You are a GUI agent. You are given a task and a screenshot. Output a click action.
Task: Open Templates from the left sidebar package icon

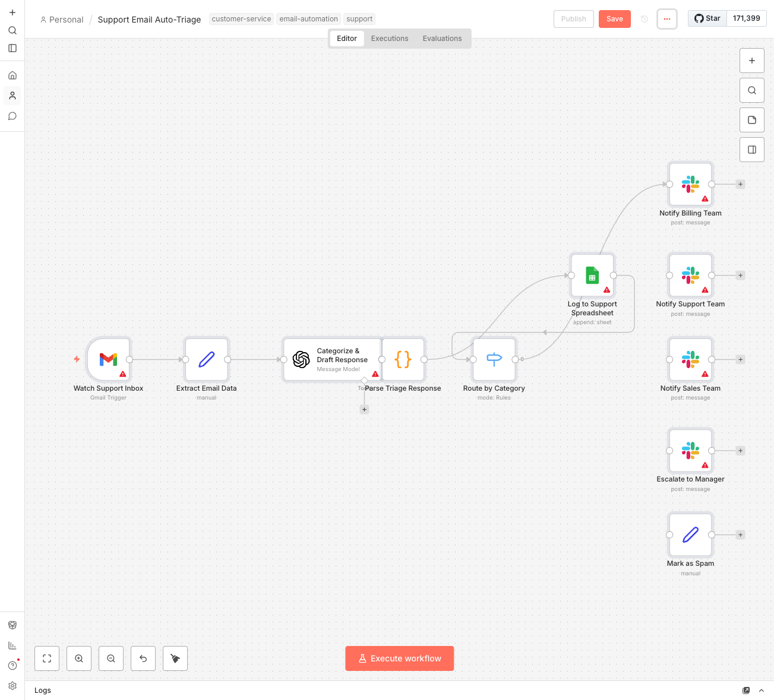12,625
